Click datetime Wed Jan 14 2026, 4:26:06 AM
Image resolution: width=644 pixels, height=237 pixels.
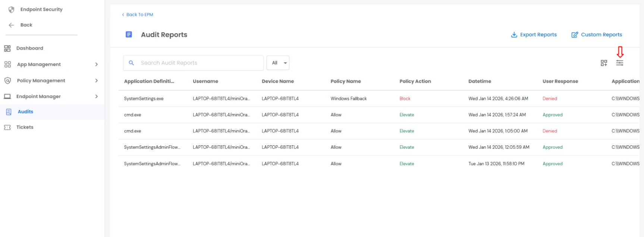point(498,99)
